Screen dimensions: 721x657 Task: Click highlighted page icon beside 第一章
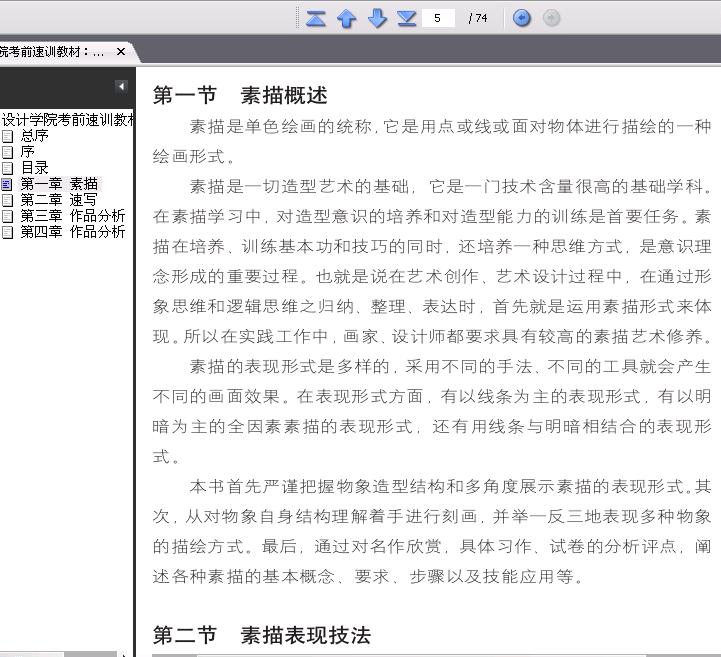(7, 184)
